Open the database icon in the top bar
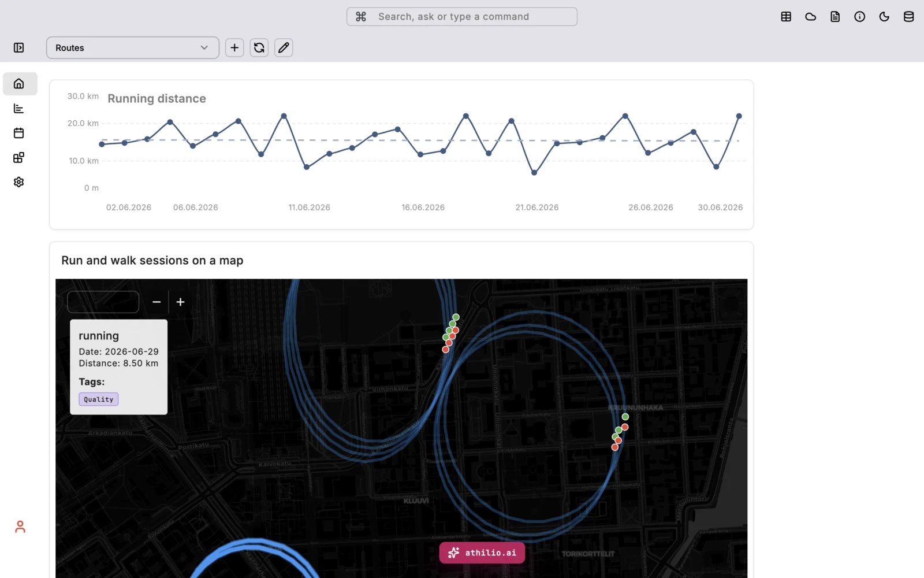 (x=909, y=17)
